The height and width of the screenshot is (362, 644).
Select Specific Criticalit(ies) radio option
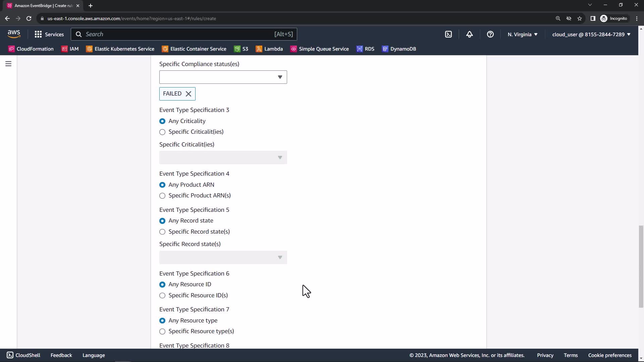[162, 132]
